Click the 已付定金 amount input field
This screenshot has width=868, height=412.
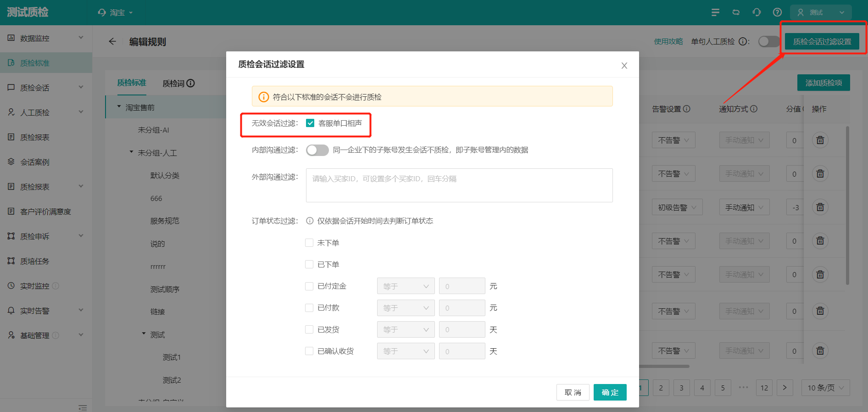[x=462, y=286]
